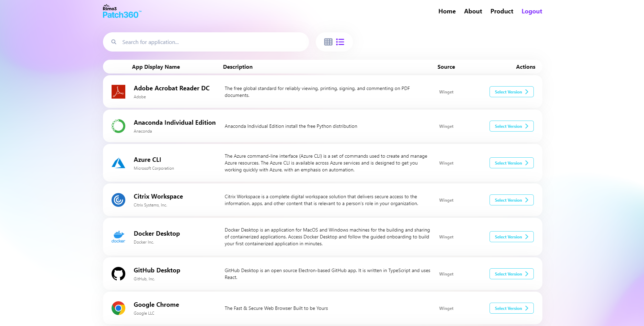Select Version for Adobe Acrobat Reader DC

click(511, 92)
